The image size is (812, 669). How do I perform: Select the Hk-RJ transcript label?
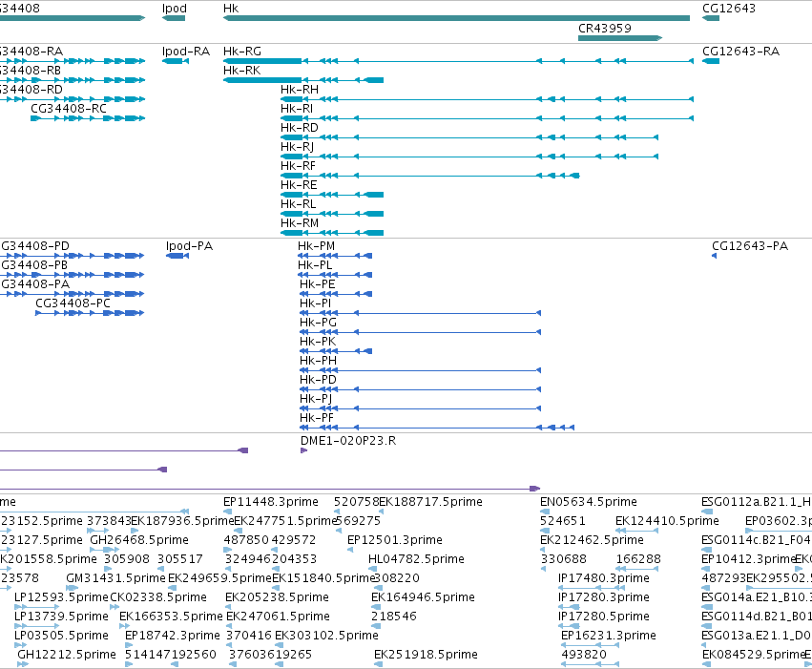(x=298, y=147)
